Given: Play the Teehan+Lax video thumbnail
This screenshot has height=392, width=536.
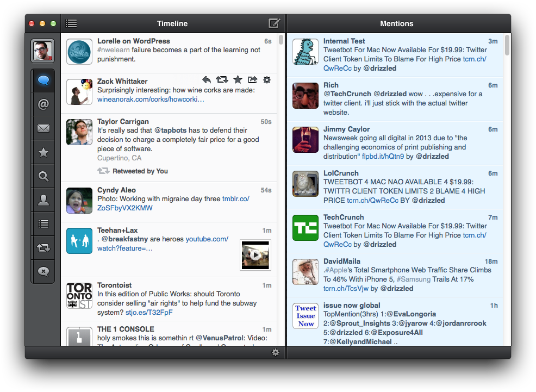Looking at the screenshot, I should [255, 255].
